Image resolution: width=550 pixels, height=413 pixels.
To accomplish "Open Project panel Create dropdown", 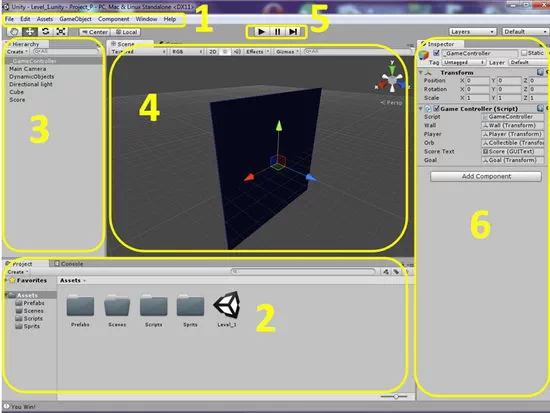I will [18, 272].
